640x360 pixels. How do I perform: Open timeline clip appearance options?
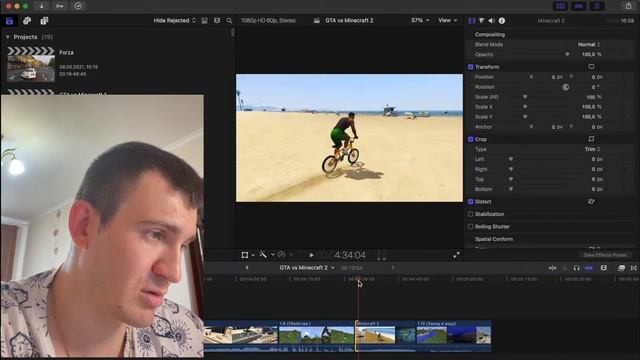click(604, 268)
